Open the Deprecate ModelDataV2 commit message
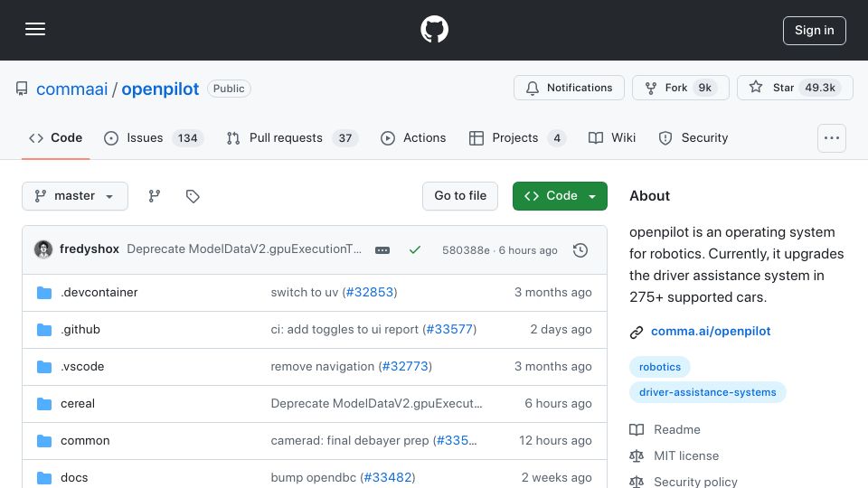Image resolution: width=868 pixels, height=488 pixels. [x=244, y=249]
